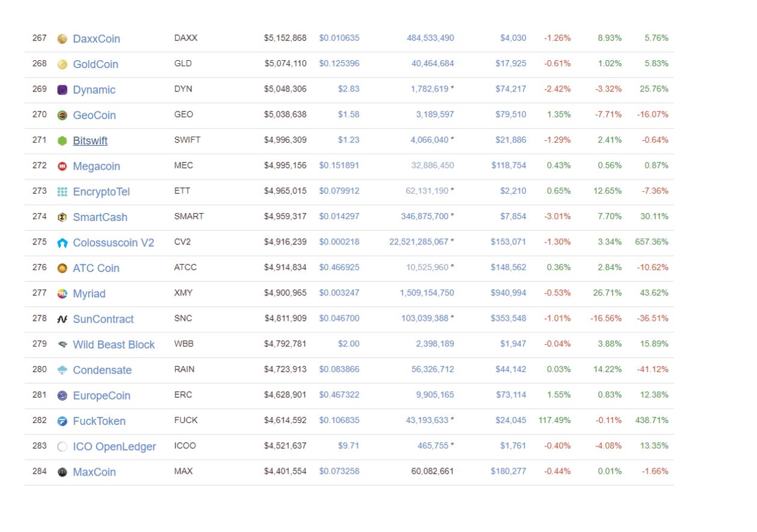Screen dimensions: 757x532
Task: Open the Myriad name link
Action: click(89, 294)
